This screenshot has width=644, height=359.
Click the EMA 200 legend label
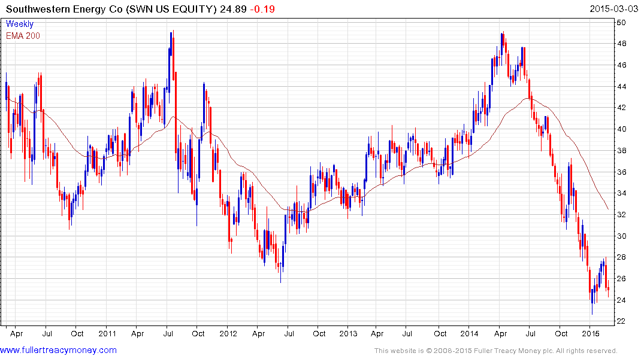(23, 36)
